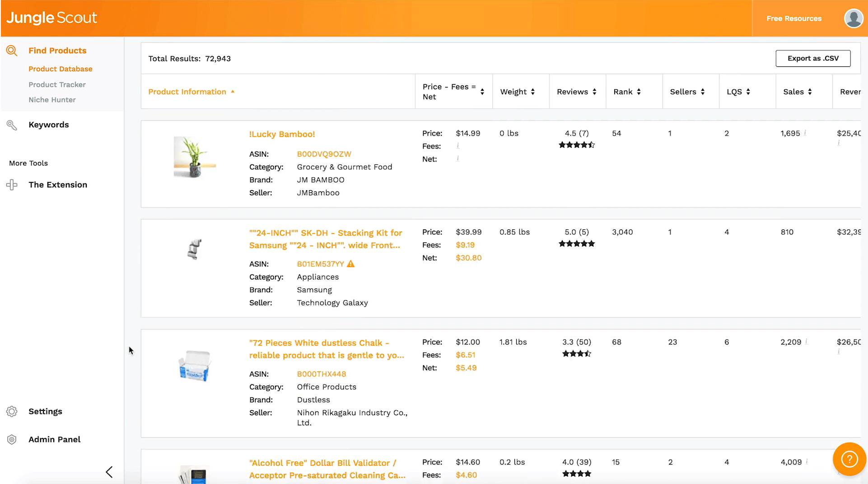Click warning icon next to ASIN B01EM537YY
Viewport: 868px width, 484px height.
(x=351, y=264)
